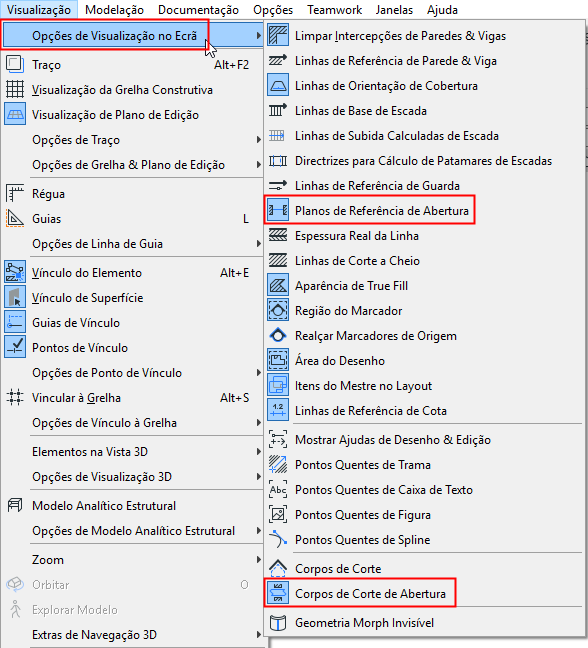Click the Vincular à Grelha icon
Image resolution: width=588 pixels, height=648 pixels.
point(15,398)
